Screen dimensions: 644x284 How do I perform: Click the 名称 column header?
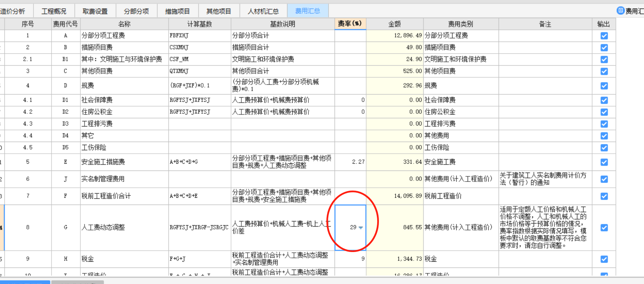pos(124,24)
